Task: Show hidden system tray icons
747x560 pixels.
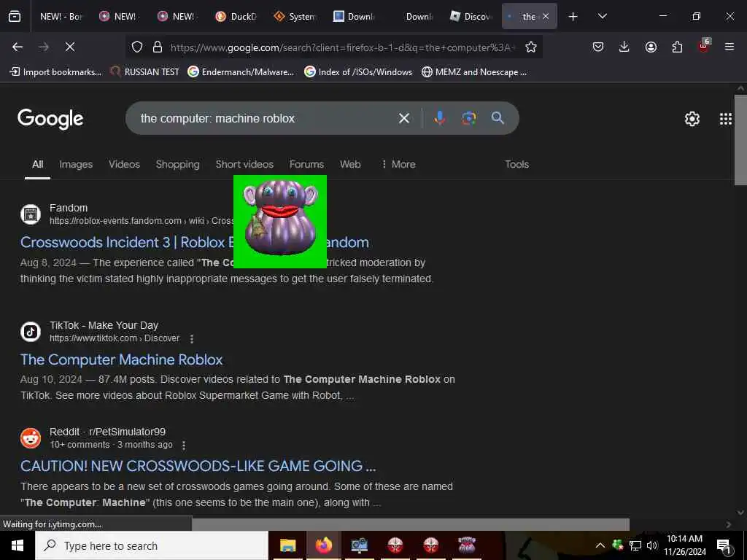Action: (x=600, y=545)
